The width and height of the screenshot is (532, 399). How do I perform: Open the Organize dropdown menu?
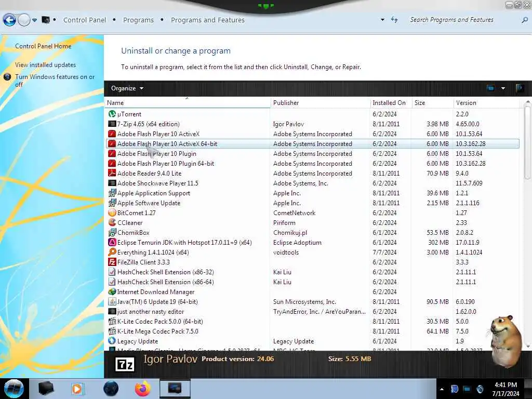pos(127,88)
